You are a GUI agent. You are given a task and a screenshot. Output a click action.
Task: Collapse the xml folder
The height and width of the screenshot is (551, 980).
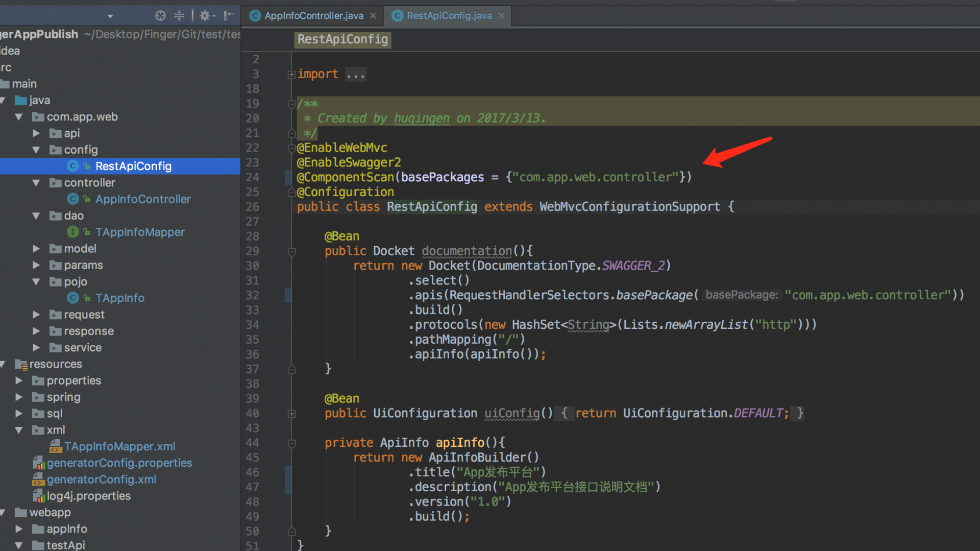click(19, 430)
